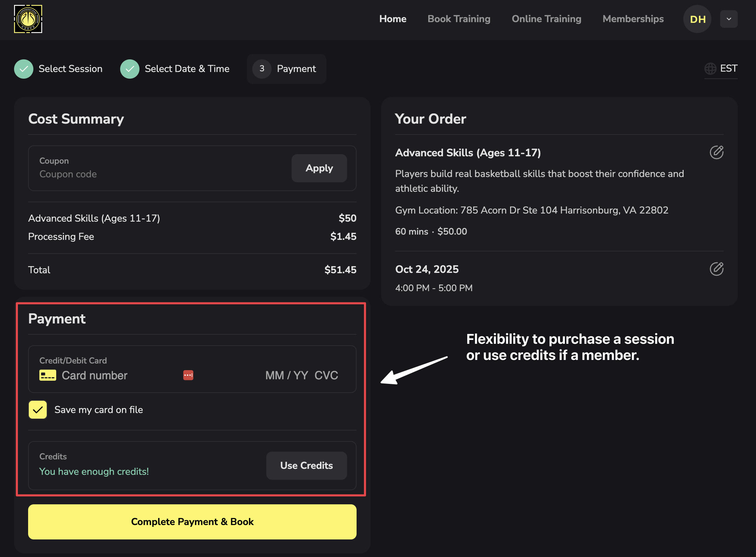The width and height of the screenshot is (756, 557).
Task: Click the red CVC card icon
Action: [188, 375]
